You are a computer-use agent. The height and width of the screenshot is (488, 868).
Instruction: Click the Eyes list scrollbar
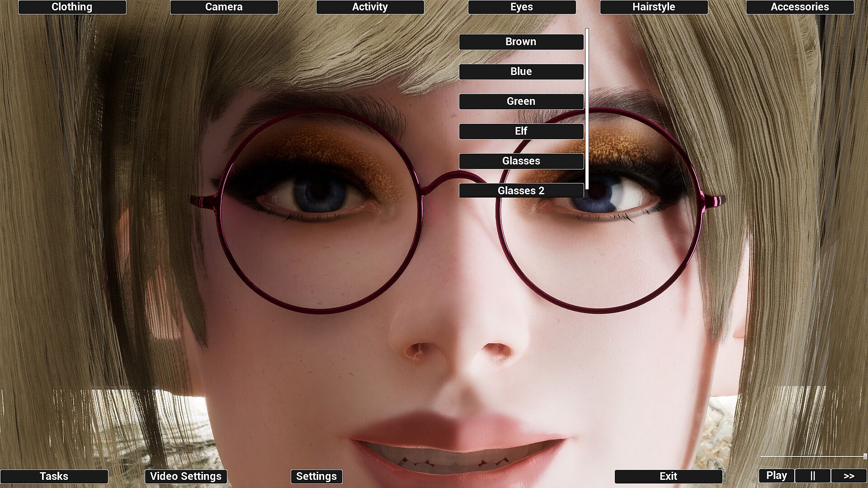587,108
